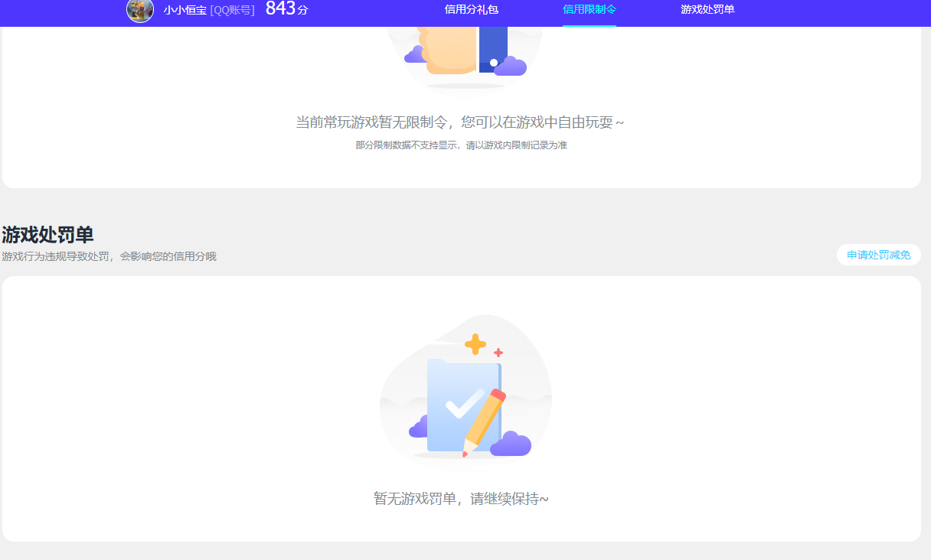Click the [QQ账号] label
The image size is (931, 560).
(232, 10)
